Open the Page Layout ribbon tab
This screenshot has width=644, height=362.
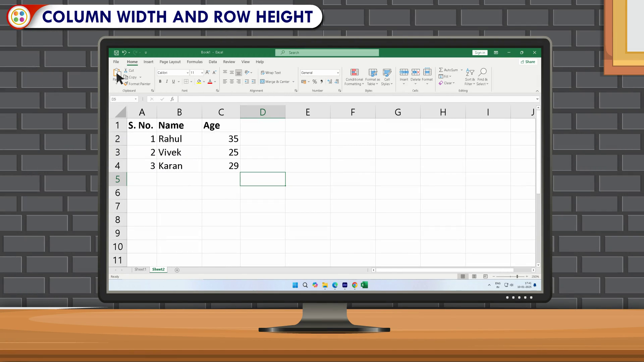pyautogui.click(x=170, y=62)
